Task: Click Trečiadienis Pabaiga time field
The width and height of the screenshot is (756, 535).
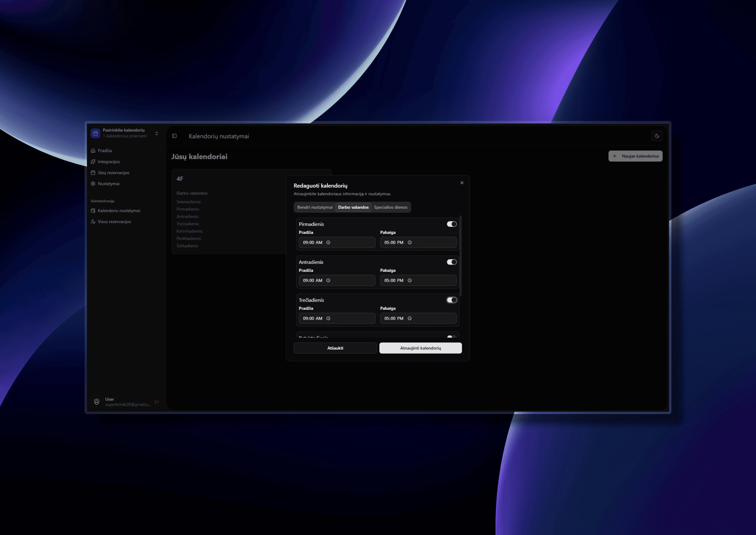Action: [418, 318]
